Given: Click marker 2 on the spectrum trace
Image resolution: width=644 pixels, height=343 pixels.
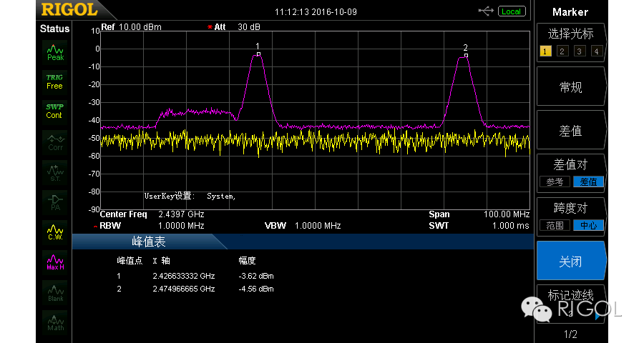Looking at the screenshot, I should pos(466,56).
